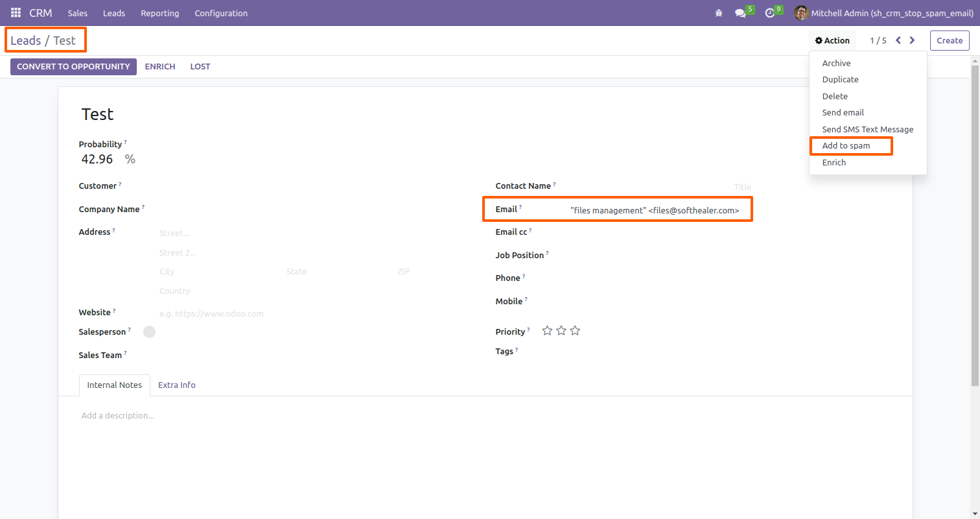The image size is (980, 519).
Task: Go to next record arrow
Action: pos(913,40)
